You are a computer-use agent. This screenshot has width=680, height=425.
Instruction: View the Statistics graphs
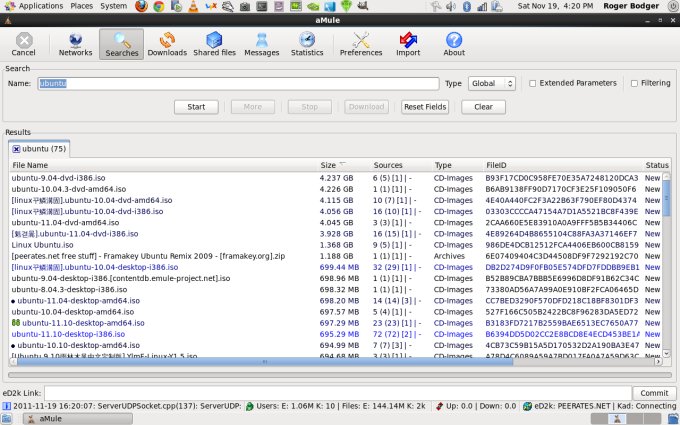tap(307, 41)
